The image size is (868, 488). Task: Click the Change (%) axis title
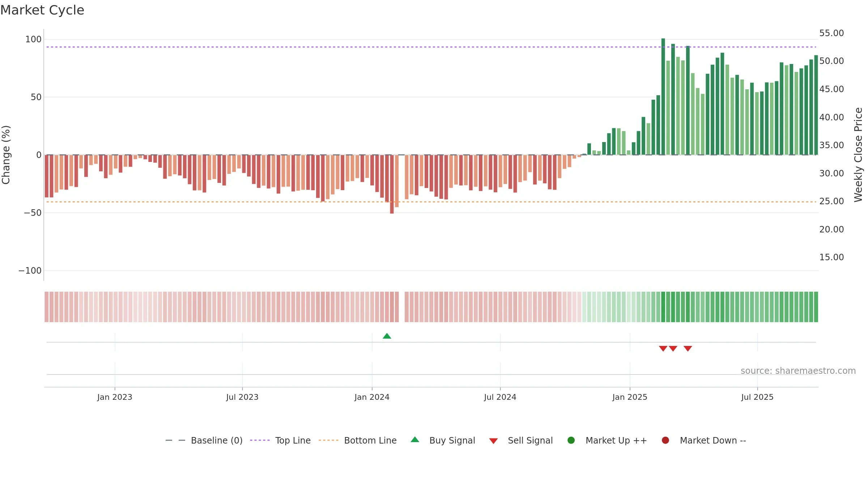click(x=6, y=155)
